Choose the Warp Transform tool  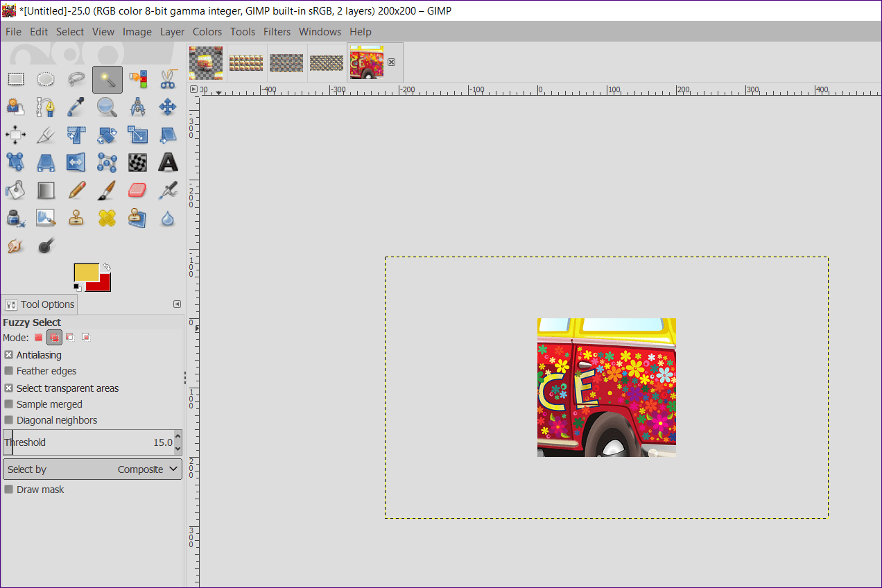tap(137, 162)
